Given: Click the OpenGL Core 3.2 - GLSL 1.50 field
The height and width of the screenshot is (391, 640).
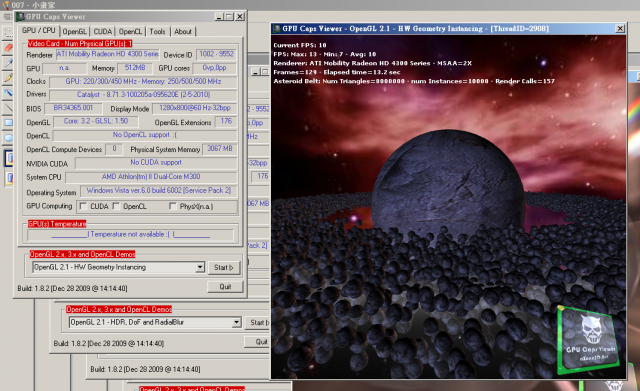Looking at the screenshot, I should [x=96, y=122].
